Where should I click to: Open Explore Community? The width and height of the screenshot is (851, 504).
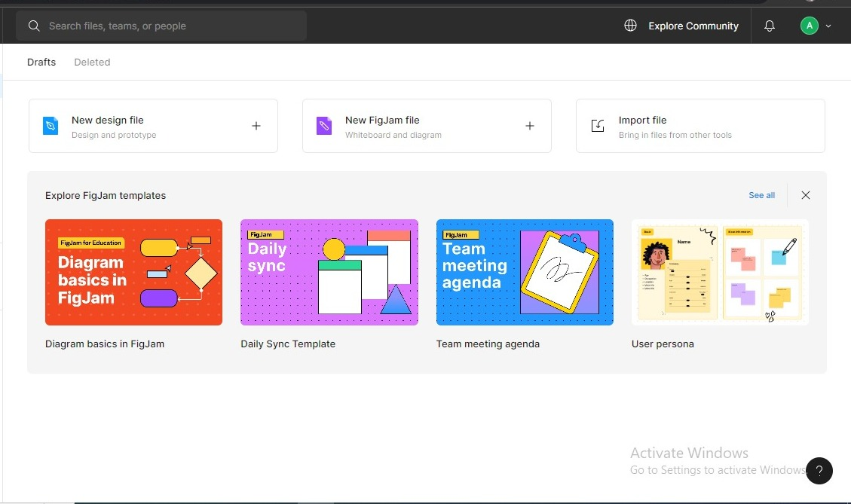tap(693, 26)
